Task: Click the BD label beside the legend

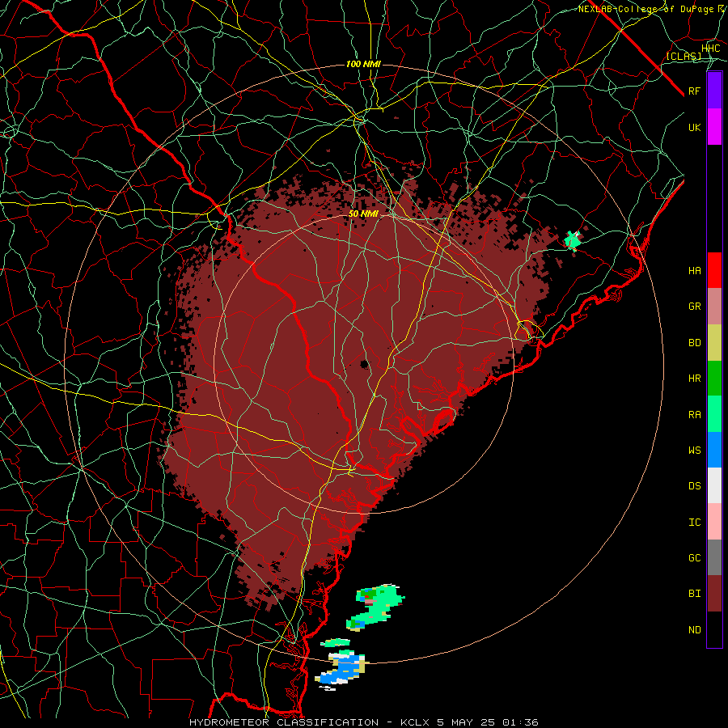Action: click(x=695, y=343)
